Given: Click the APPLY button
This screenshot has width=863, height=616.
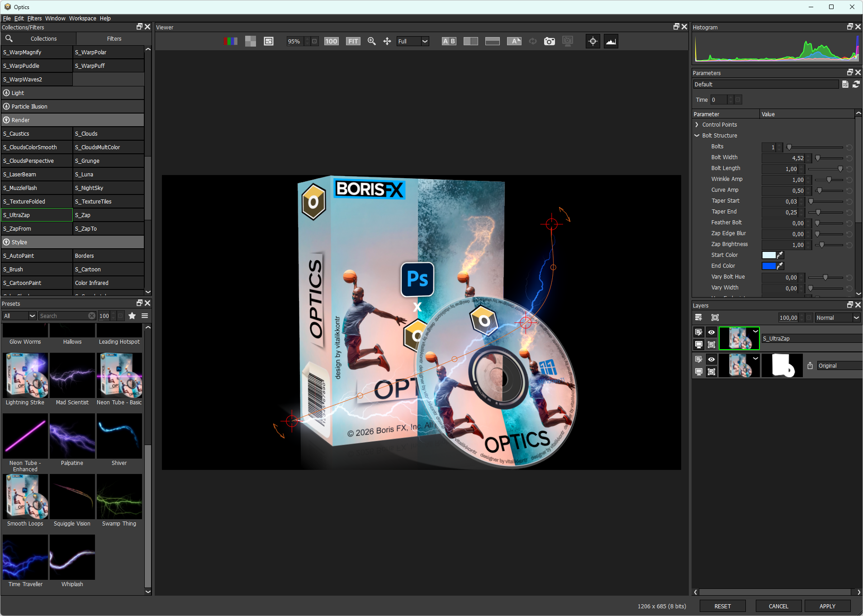Looking at the screenshot, I should tap(827, 606).
